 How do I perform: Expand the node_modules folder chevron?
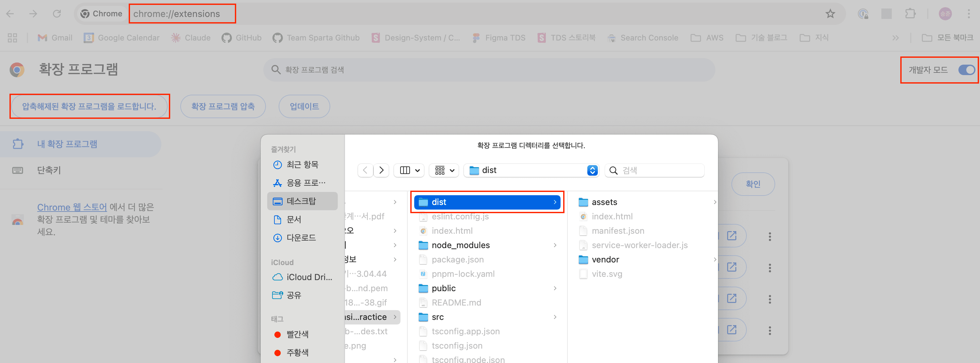click(555, 245)
